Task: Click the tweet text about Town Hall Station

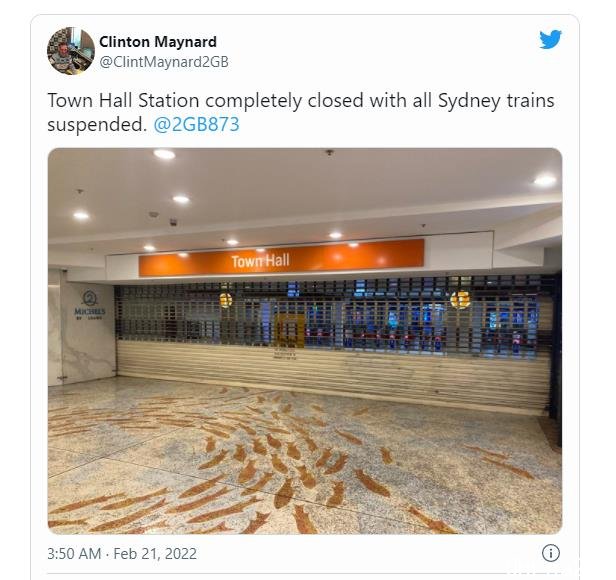Action: (x=301, y=112)
